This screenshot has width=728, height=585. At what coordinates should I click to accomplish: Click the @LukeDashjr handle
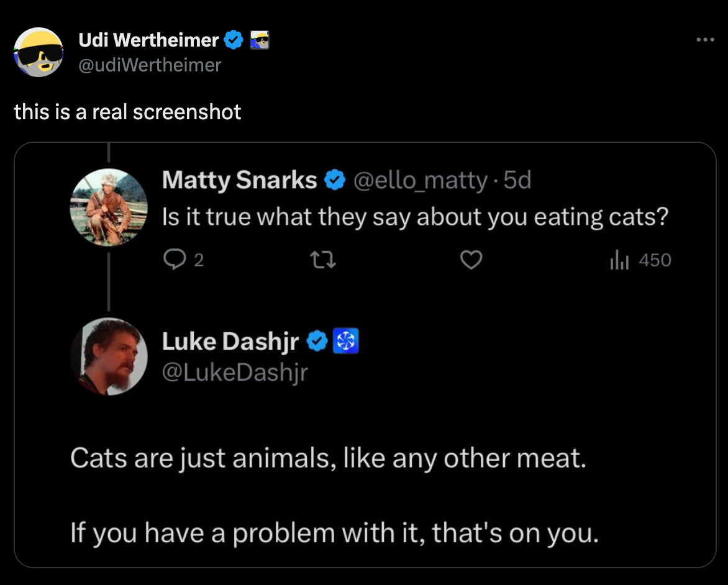tap(235, 373)
